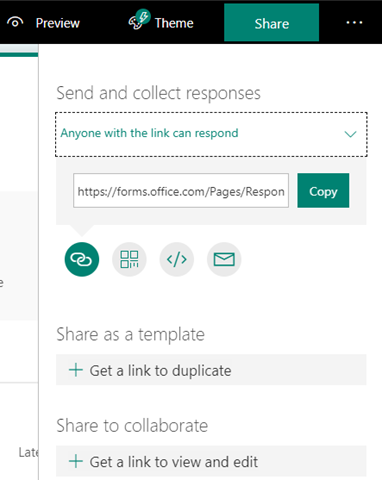Open the more options ellipsis menu

(x=354, y=23)
